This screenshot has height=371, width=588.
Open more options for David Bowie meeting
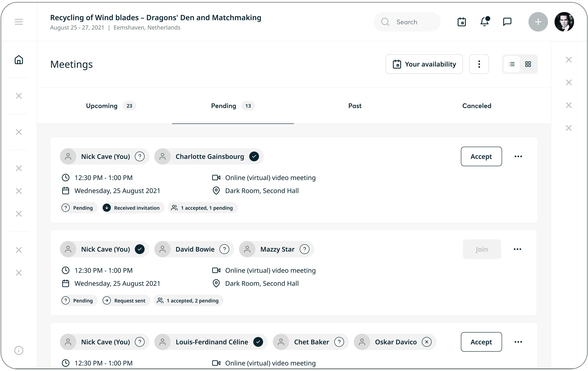[x=517, y=249]
